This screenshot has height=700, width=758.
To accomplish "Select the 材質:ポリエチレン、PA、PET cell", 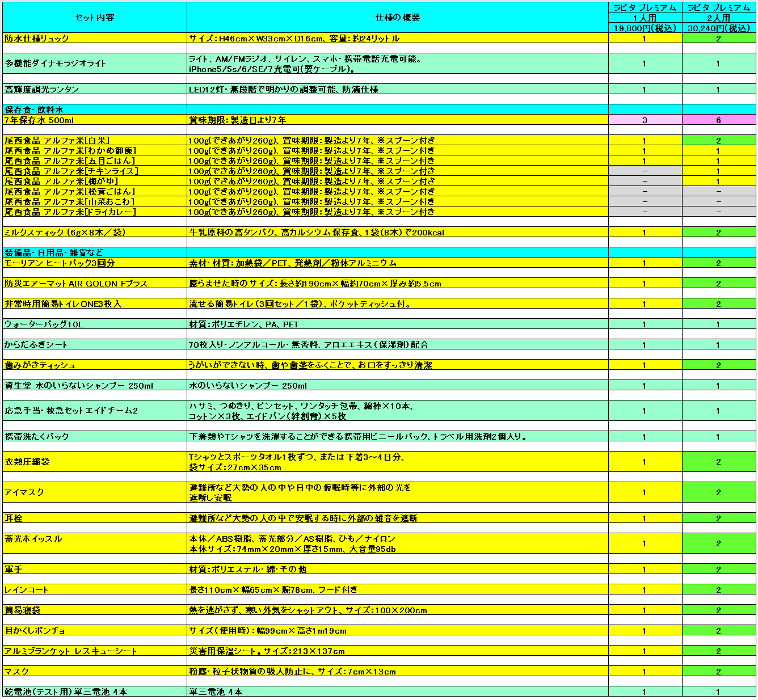I will (398, 324).
